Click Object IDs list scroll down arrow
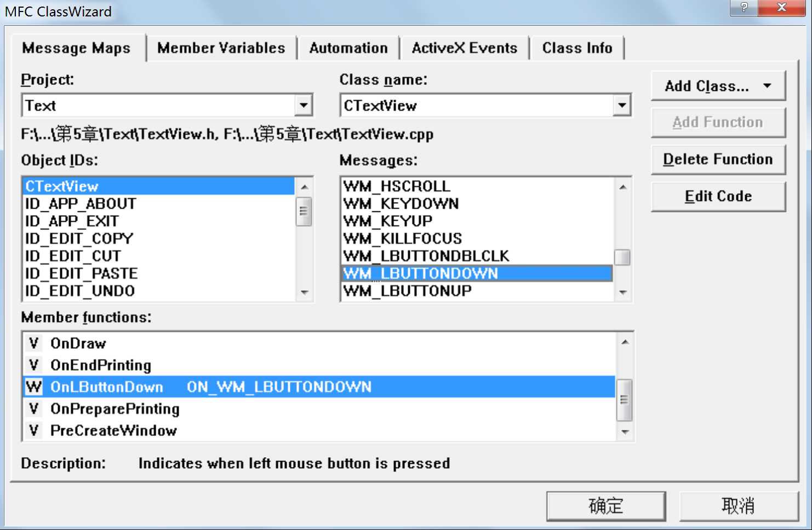The height and width of the screenshot is (530, 812). point(305,292)
